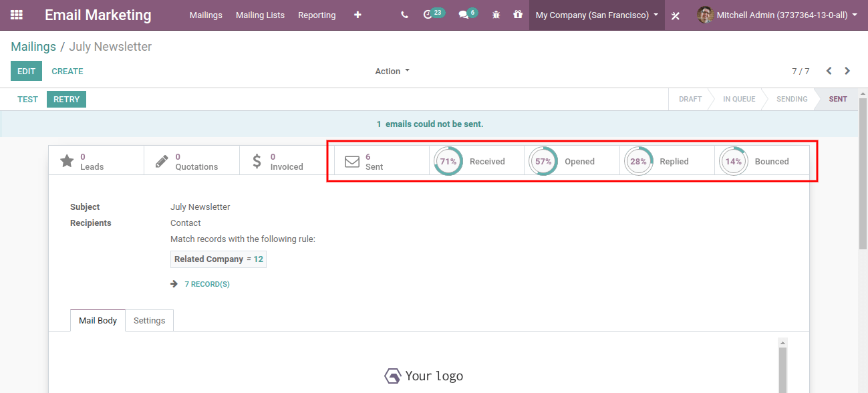Click the Contact recipients value
Image resolution: width=868 pixels, height=393 pixels.
pos(186,223)
